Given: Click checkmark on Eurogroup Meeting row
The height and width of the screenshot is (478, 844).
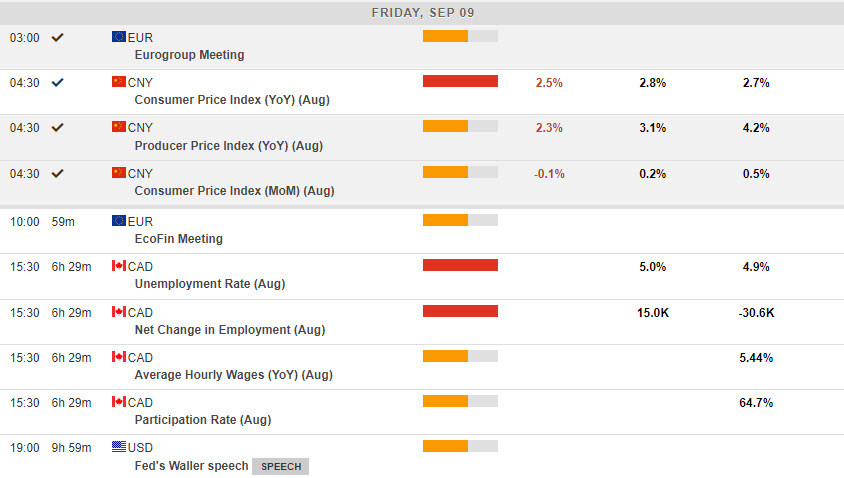Looking at the screenshot, I should [x=58, y=37].
